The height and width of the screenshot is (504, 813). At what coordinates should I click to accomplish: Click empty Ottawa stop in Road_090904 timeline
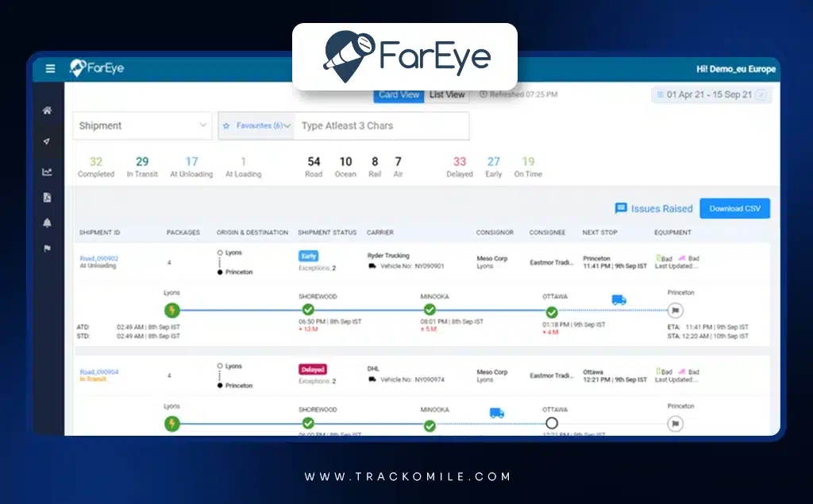click(552, 423)
